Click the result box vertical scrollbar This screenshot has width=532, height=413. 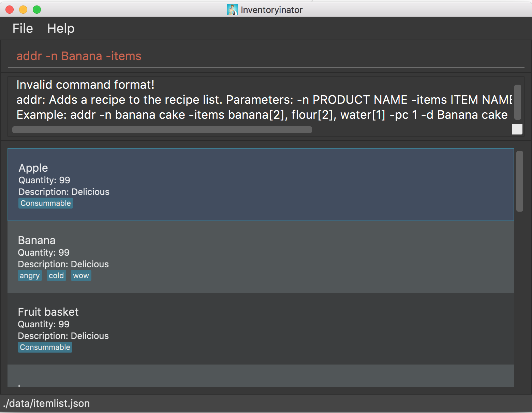517,102
